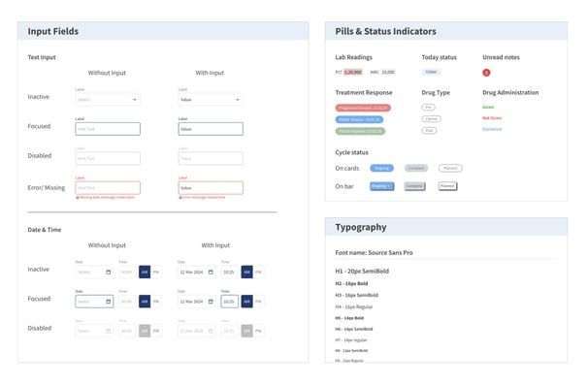Open calendar icon in focused empty date field
Viewport: 588px width, 385px height.
[109, 302]
